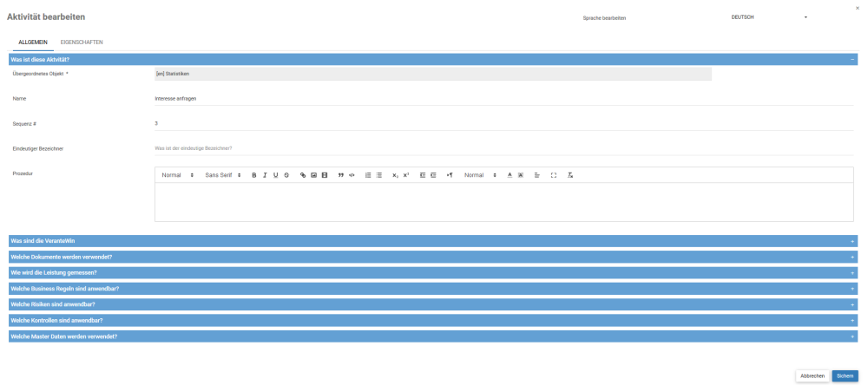Open the font color picker

click(510, 175)
